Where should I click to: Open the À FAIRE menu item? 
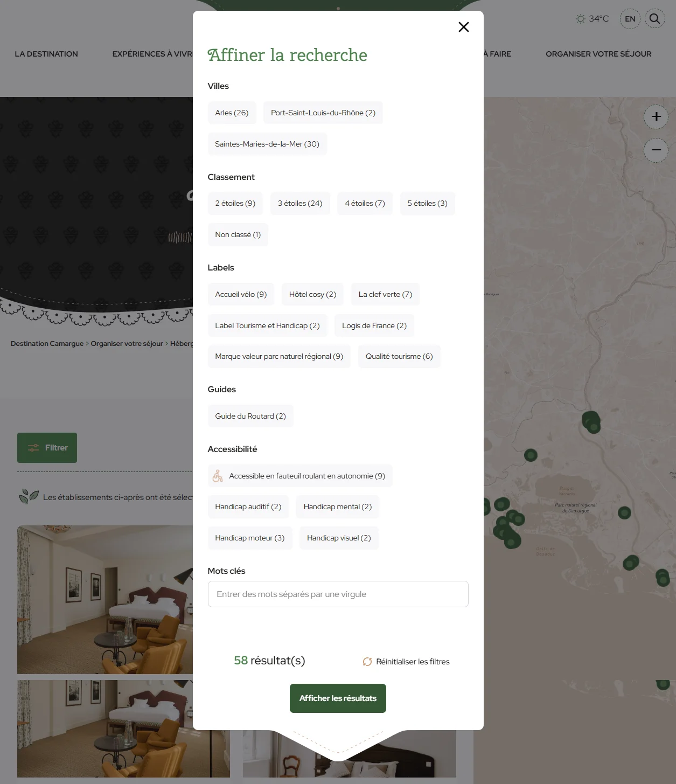click(x=498, y=54)
